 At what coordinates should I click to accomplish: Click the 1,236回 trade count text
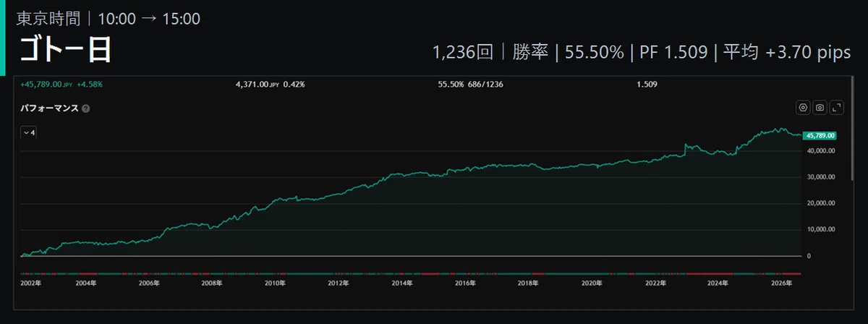[x=463, y=53]
